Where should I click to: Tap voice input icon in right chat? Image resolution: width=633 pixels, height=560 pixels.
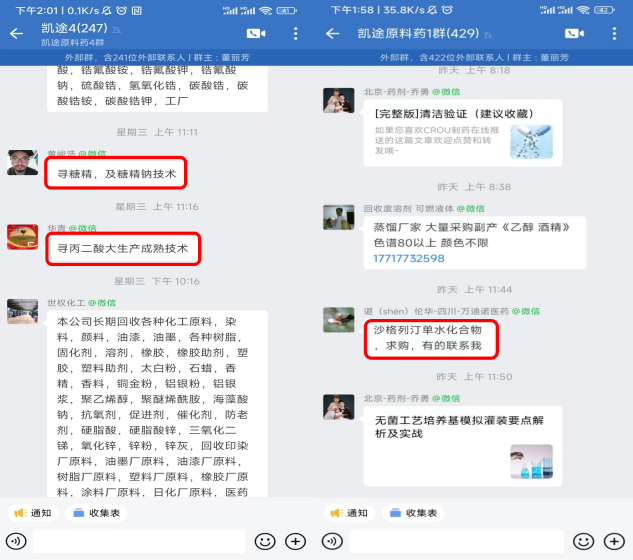click(332, 541)
